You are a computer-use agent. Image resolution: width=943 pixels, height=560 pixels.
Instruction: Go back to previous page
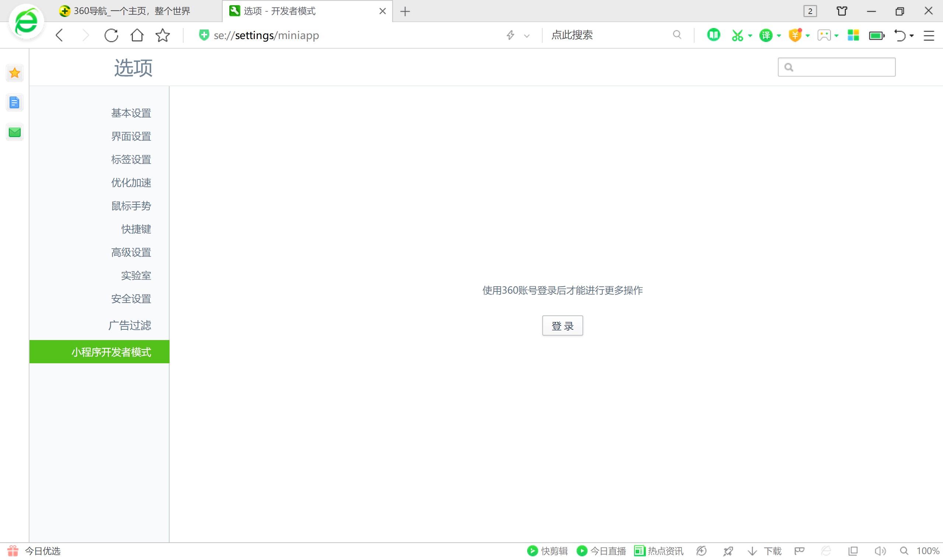(59, 35)
